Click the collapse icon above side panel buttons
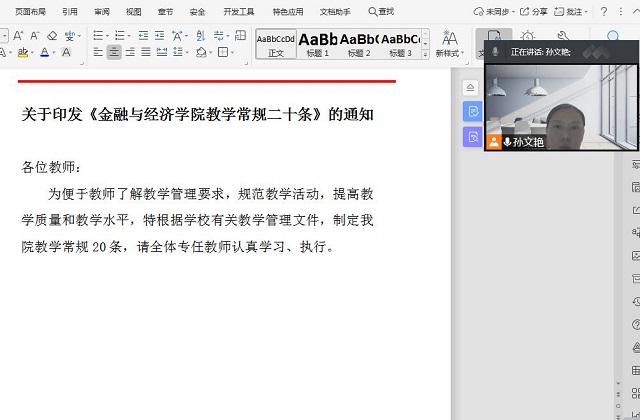Viewport: 640px width, 420px height. click(x=472, y=88)
